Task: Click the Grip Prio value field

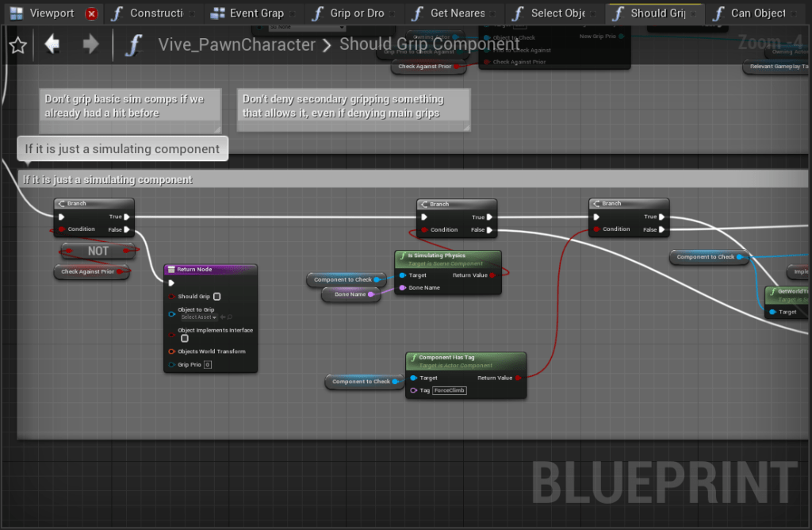Action: [207, 365]
